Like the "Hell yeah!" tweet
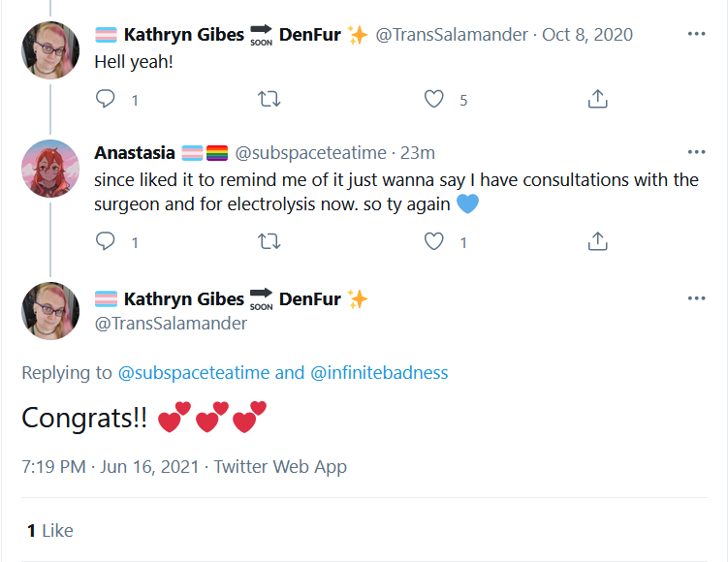The height and width of the screenshot is (562, 728). point(434,99)
